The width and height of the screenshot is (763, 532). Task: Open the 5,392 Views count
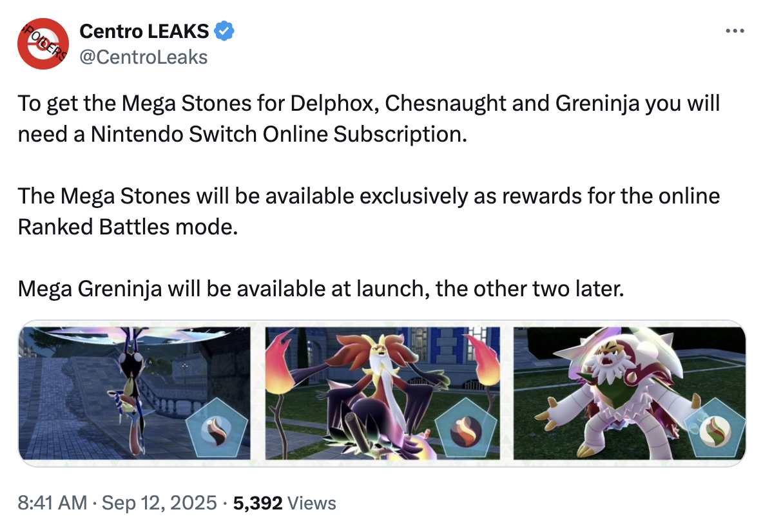click(284, 503)
